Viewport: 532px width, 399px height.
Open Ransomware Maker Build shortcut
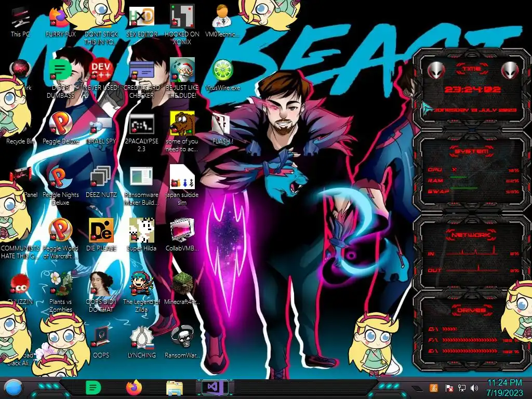141,186
